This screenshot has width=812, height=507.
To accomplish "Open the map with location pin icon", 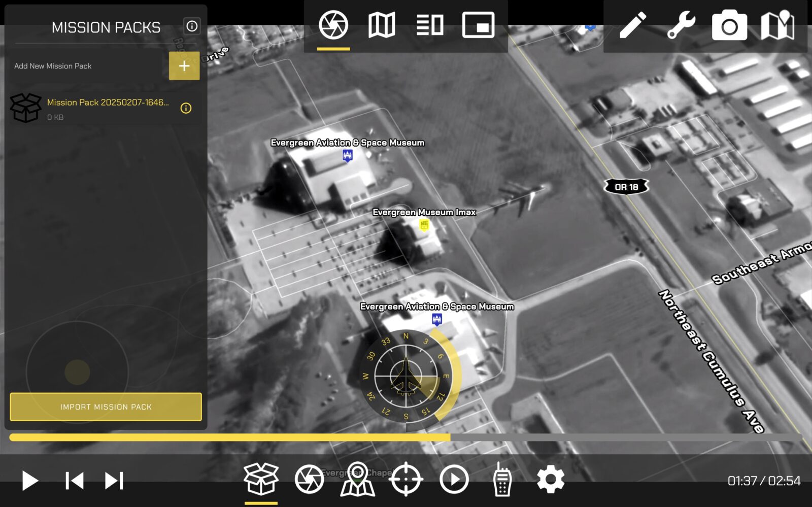I will click(x=777, y=25).
